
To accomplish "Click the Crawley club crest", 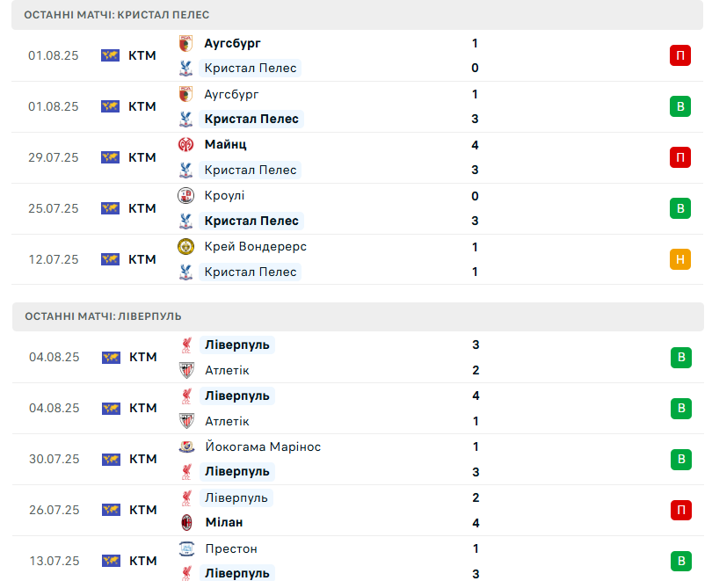I will (x=185, y=196).
